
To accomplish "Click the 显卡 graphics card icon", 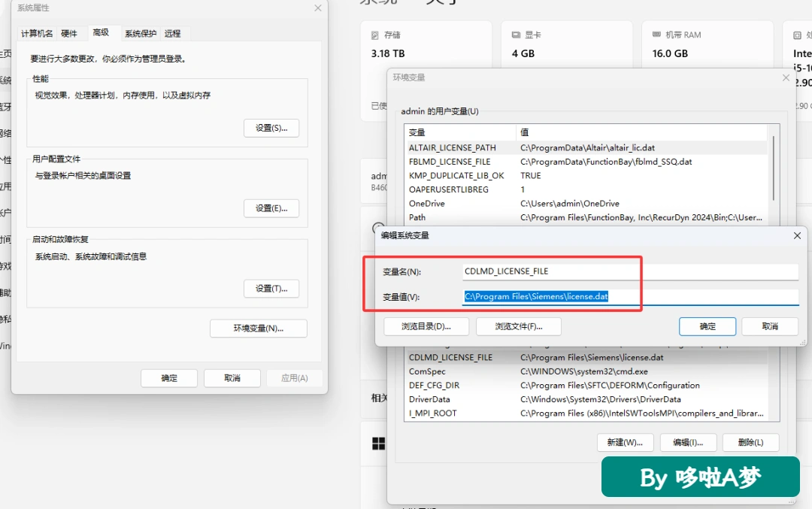I will [516, 35].
